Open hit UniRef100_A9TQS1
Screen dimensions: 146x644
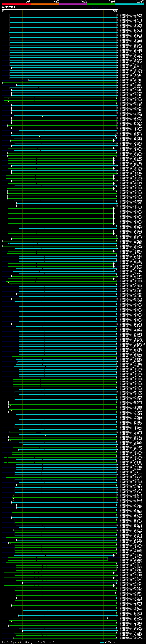pos(131,67)
